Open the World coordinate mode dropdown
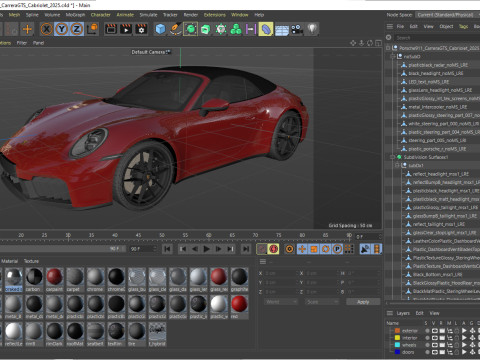Viewport: 480px width, 360px height. click(281, 302)
